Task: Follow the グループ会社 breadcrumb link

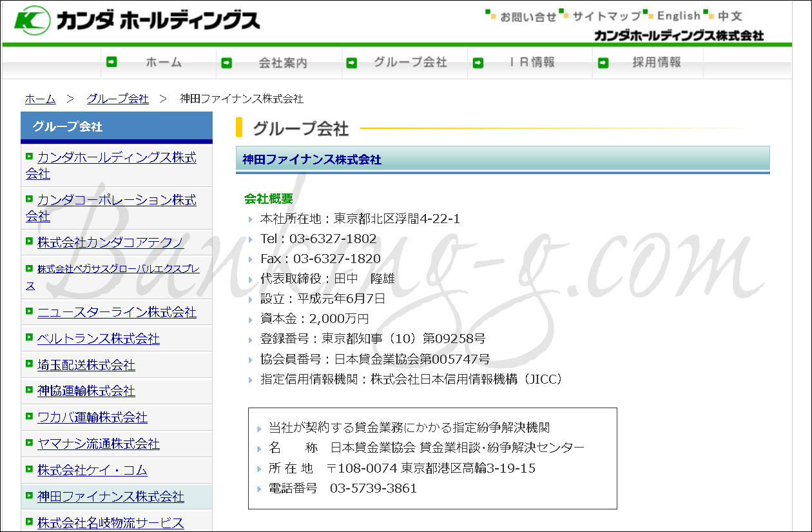Action: pyautogui.click(x=117, y=99)
